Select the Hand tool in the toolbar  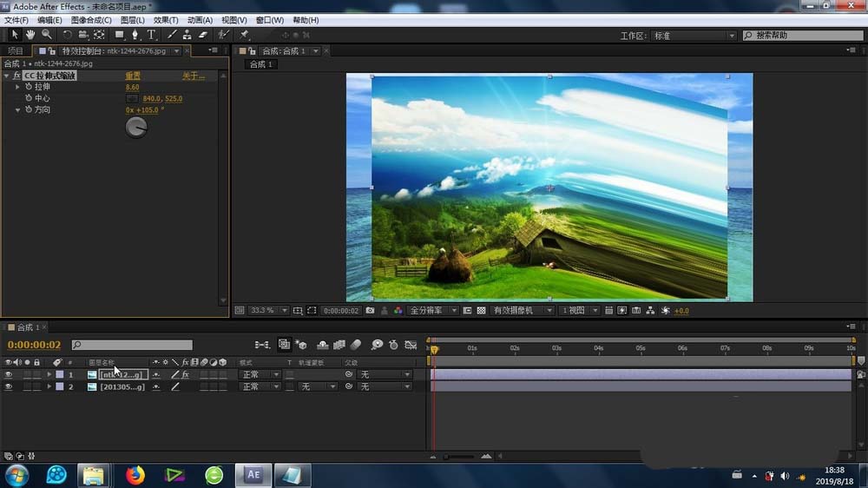tap(30, 35)
